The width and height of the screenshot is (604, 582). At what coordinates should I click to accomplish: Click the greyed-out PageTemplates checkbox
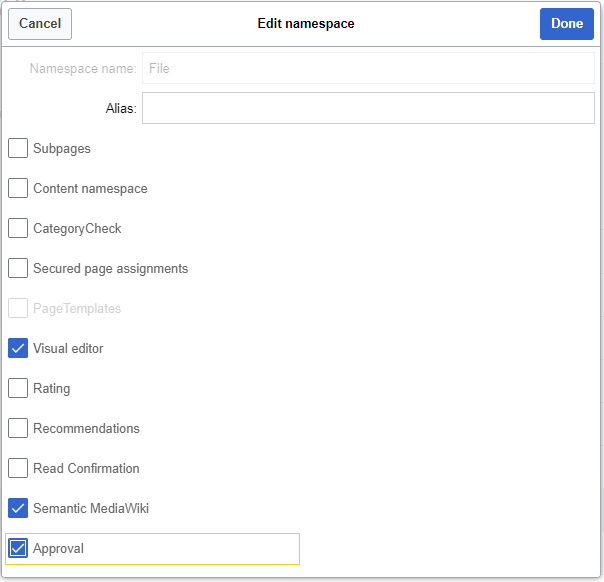tap(18, 308)
